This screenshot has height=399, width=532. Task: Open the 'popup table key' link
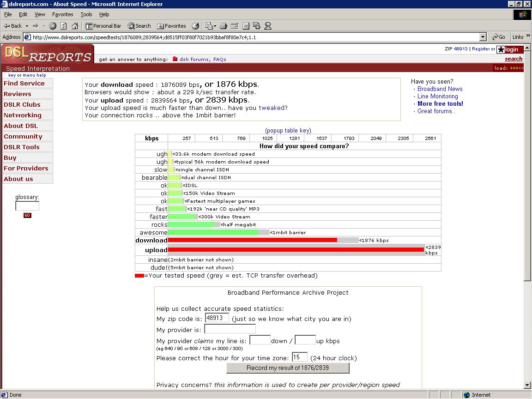288,130
